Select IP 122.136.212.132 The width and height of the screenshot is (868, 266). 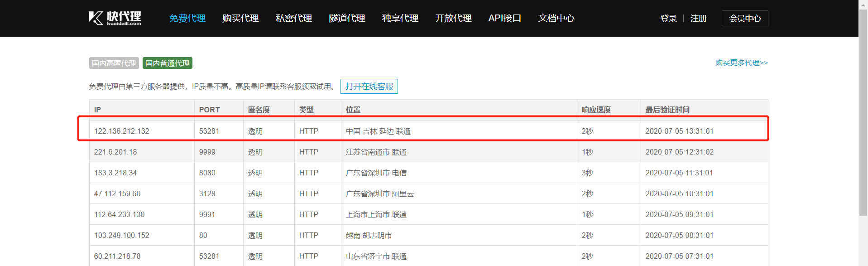pyautogui.click(x=122, y=131)
